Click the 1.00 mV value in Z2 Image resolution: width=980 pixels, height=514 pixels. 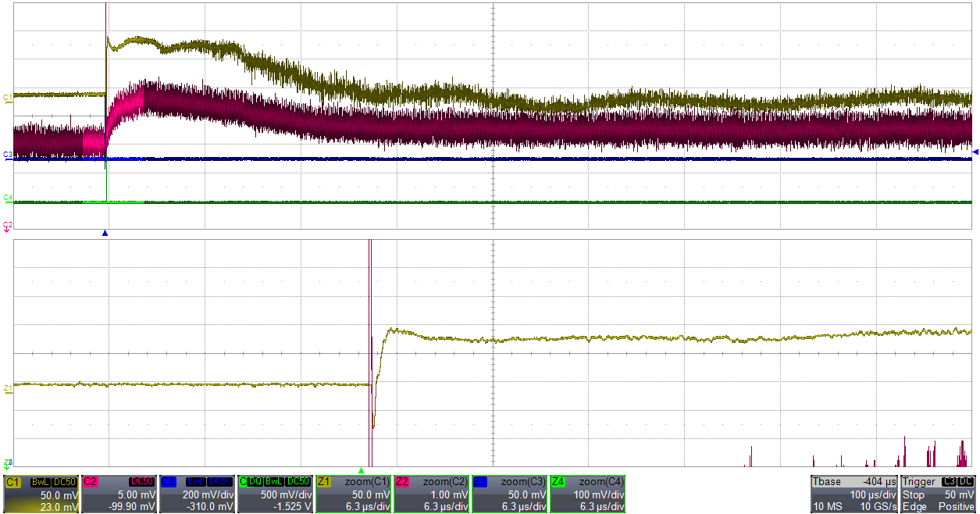tap(449, 494)
